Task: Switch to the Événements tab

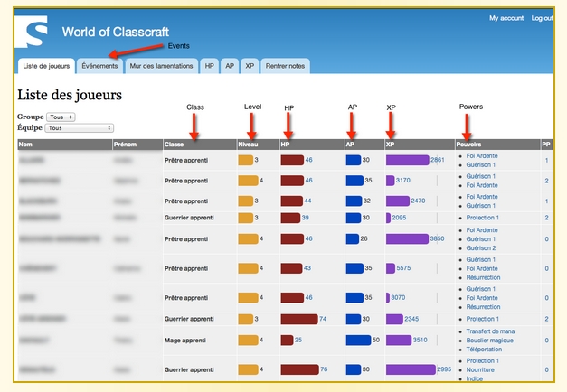Action: point(99,66)
